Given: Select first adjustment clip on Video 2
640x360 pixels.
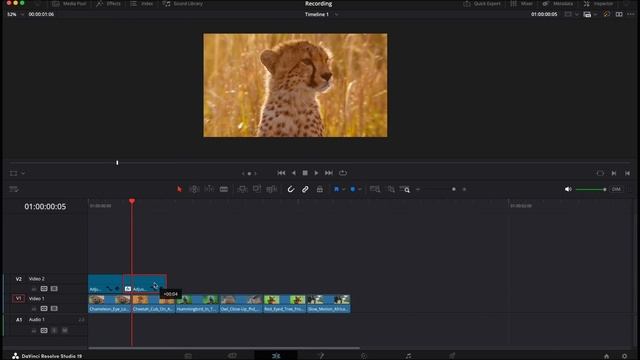Looking at the screenshot, I should point(105,284).
